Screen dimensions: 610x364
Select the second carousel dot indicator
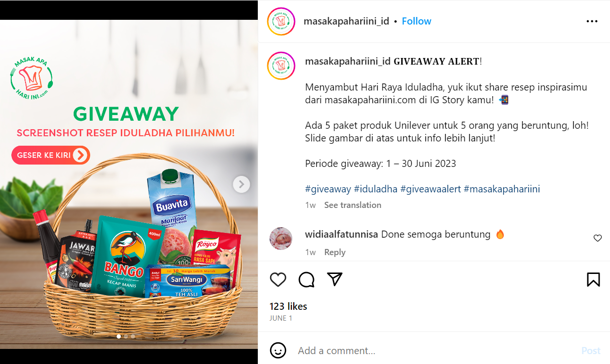click(x=126, y=337)
